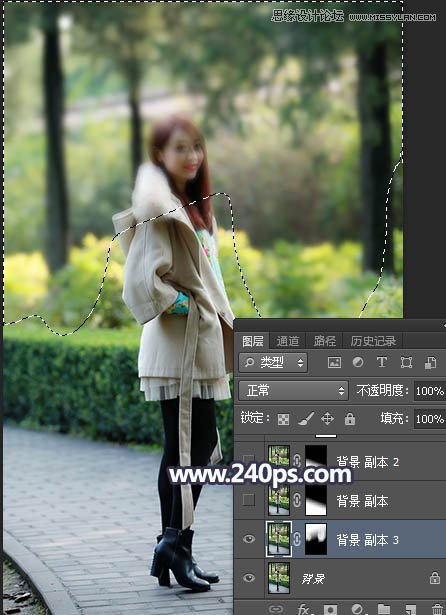Viewport: 446px width, 615px height.
Task: Click link layers icon at panel bottom
Action: point(276,609)
